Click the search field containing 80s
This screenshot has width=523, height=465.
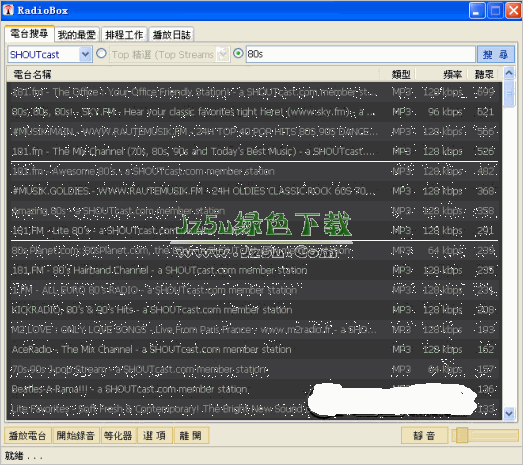[361, 54]
